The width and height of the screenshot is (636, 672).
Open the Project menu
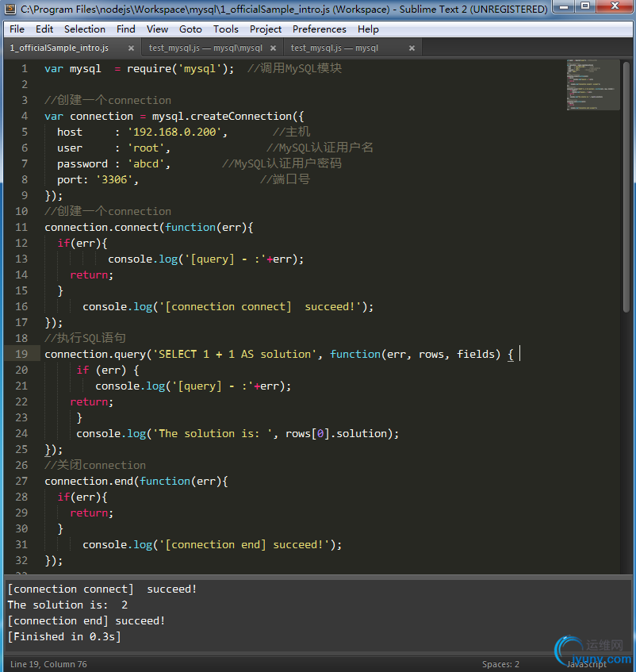click(266, 29)
